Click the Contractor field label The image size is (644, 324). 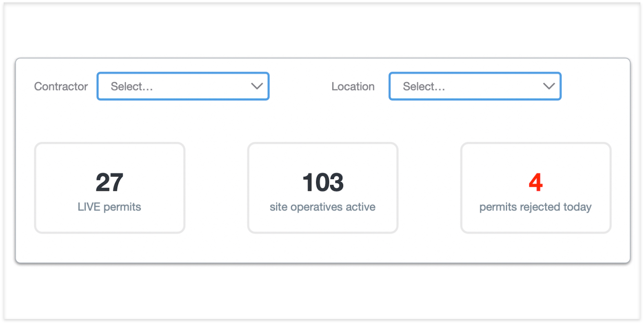61,86
